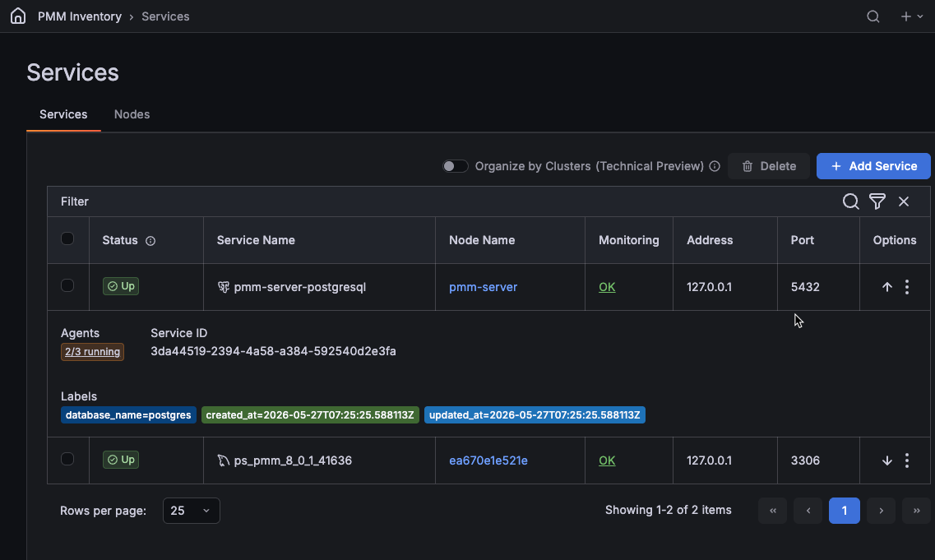Toggle Organize by Clusters switch
The height and width of the screenshot is (560, 935).
[455, 166]
